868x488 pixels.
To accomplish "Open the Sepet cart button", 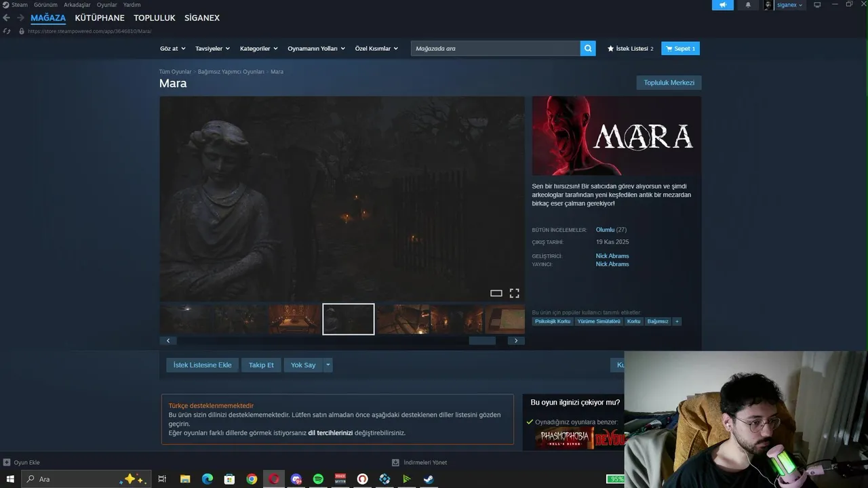I will [680, 48].
